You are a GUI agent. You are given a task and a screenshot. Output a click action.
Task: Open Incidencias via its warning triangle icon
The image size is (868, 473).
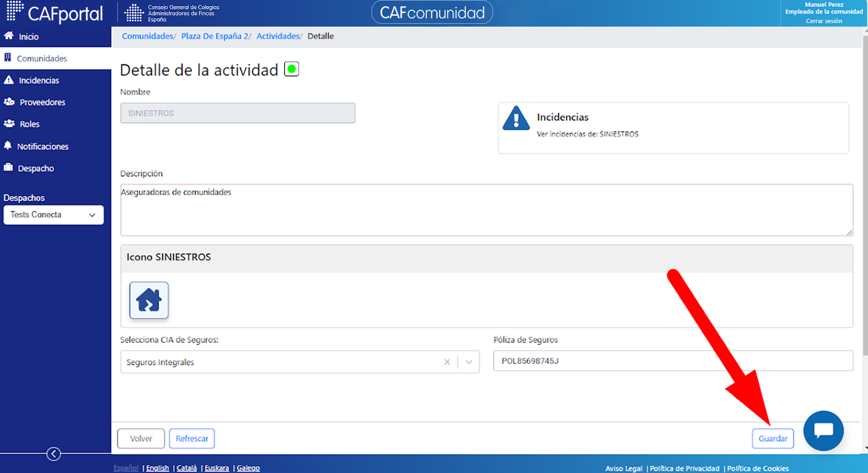click(9, 80)
